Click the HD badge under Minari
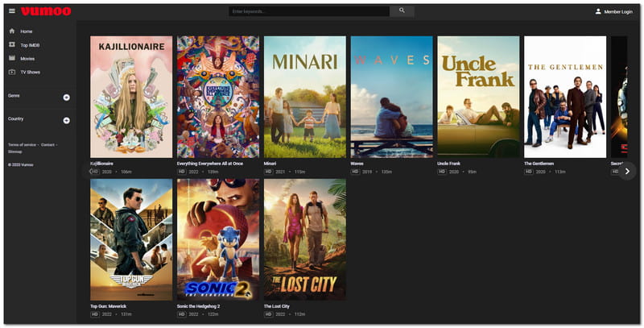 268,172
